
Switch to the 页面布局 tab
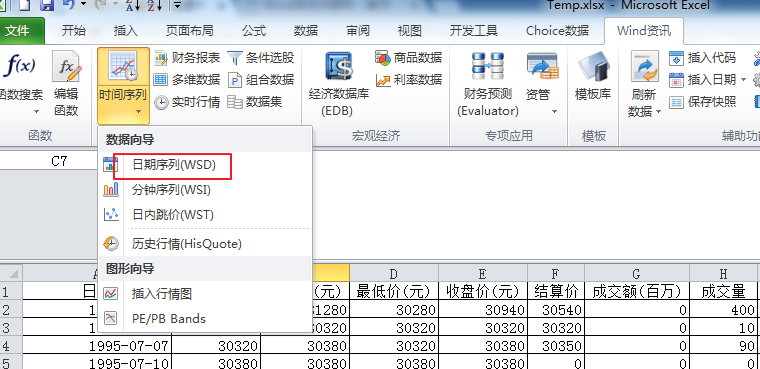[190, 31]
